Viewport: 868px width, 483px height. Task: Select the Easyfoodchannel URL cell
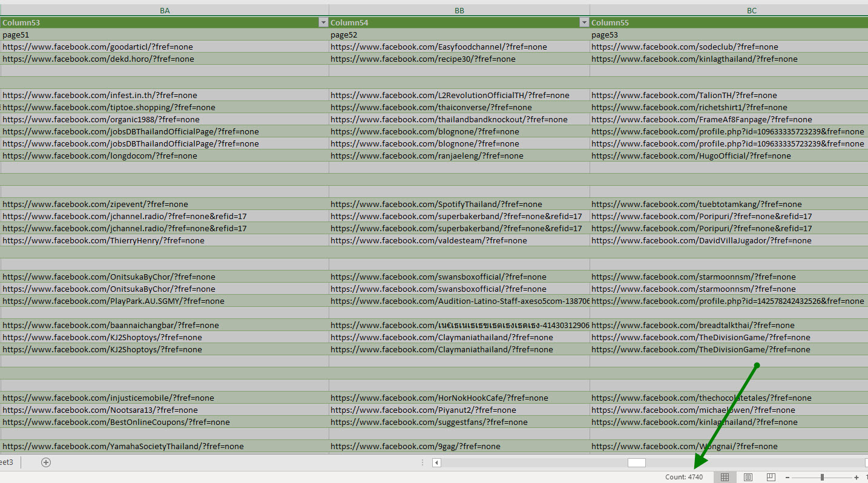tap(459, 47)
